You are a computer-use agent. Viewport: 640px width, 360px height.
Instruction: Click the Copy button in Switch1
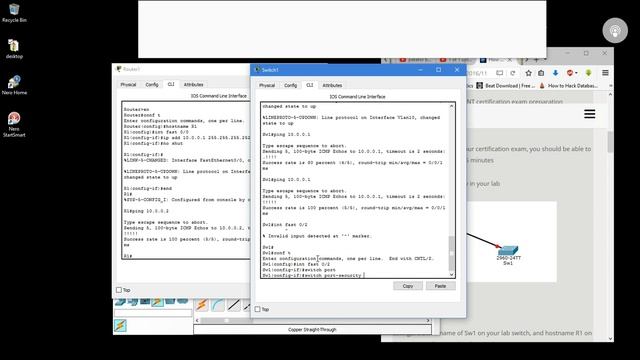click(408, 286)
